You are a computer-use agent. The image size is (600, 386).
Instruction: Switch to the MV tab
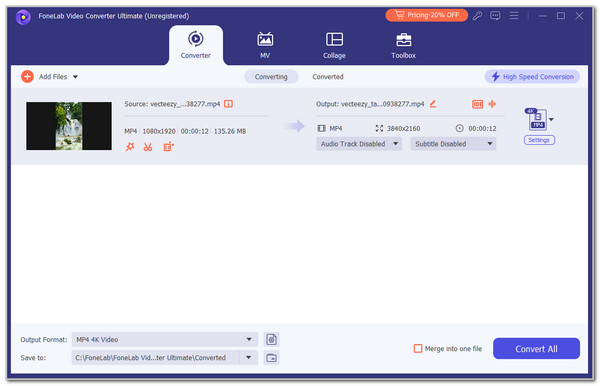point(265,45)
